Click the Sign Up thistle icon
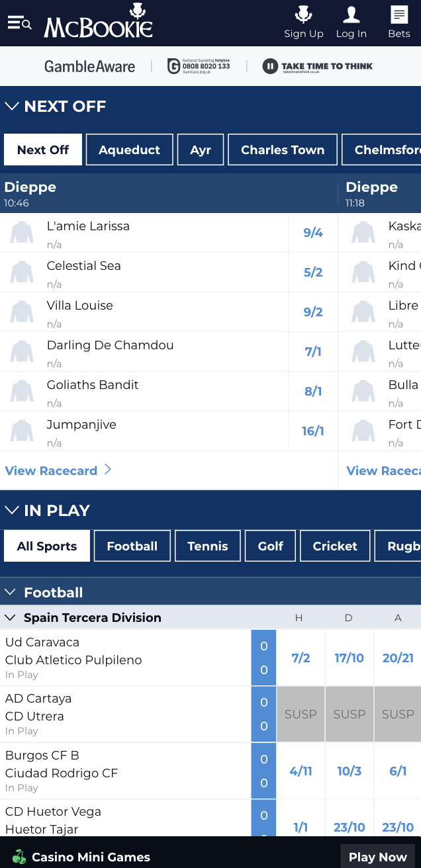 pos(303,15)
